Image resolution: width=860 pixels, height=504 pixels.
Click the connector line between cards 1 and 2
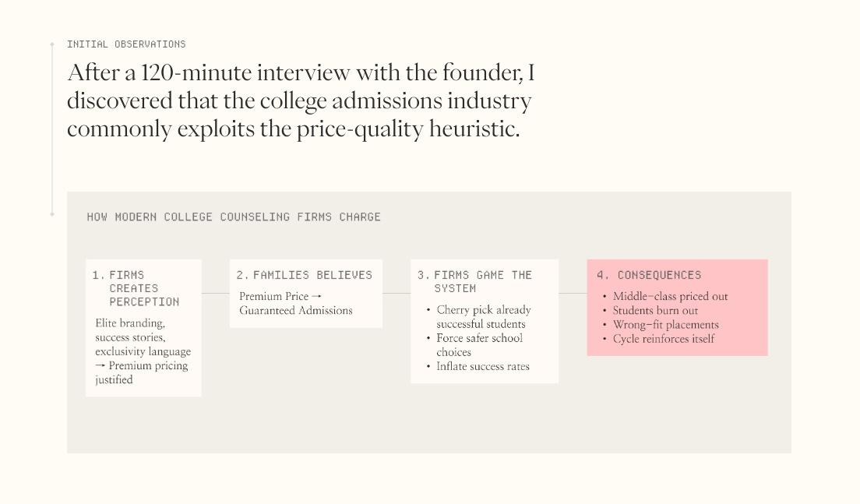click(216, 293)
